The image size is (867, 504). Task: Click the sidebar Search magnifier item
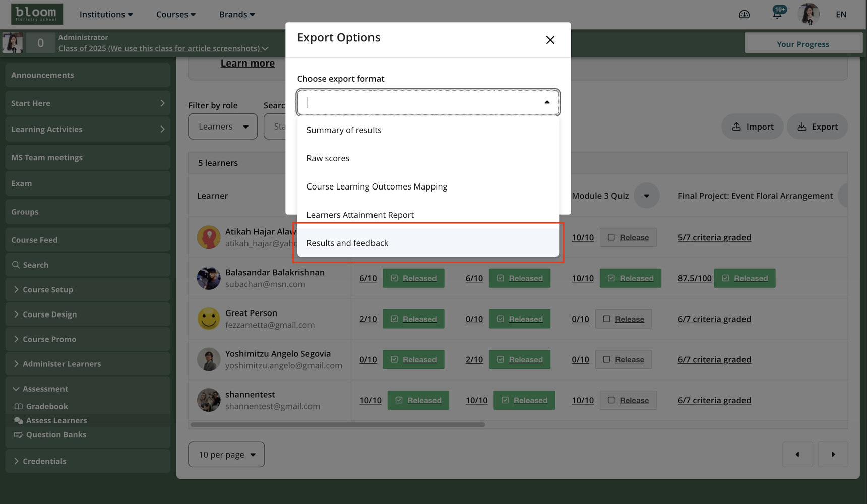tap(35, 265)
